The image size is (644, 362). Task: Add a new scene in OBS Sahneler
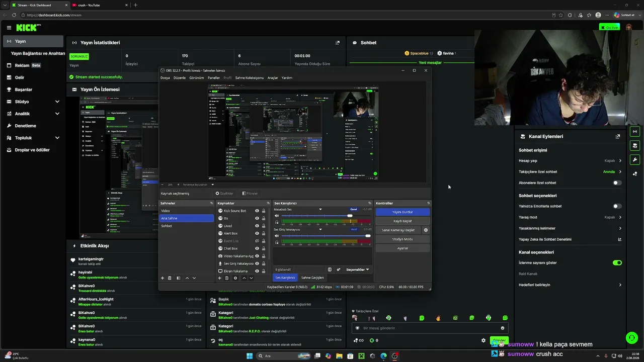click(163, 278)
